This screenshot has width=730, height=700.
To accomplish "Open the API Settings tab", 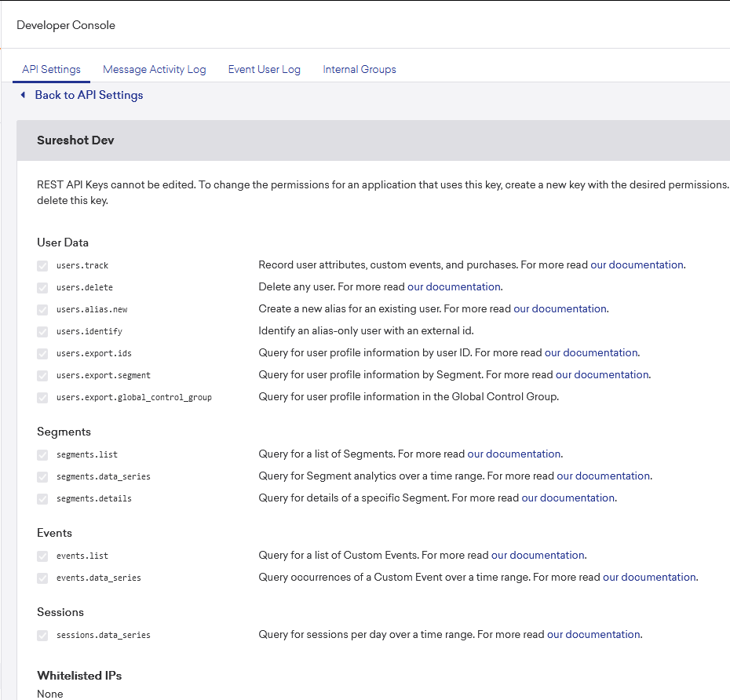I will tap(51, 69).
